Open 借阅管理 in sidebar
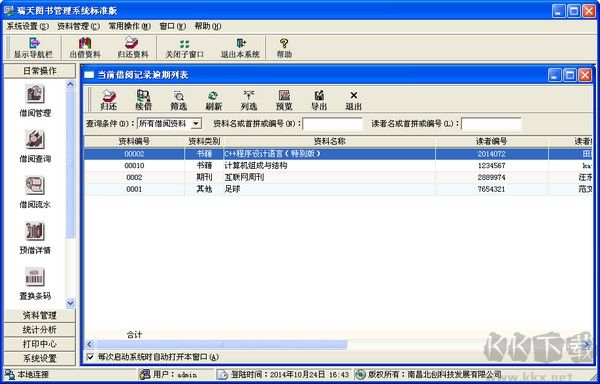The height and width of the screenshot is (384, 600). click(35, 101)
